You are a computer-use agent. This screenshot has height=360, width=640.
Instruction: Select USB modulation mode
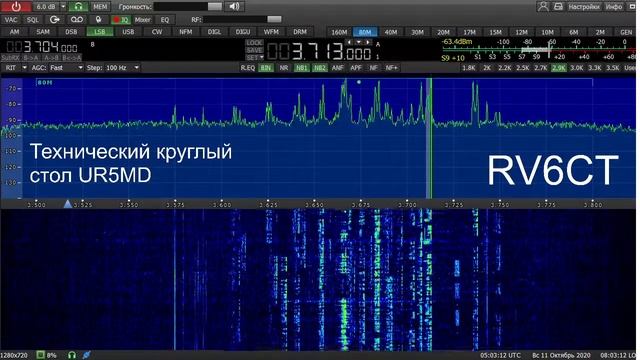(x=128, y=32)
